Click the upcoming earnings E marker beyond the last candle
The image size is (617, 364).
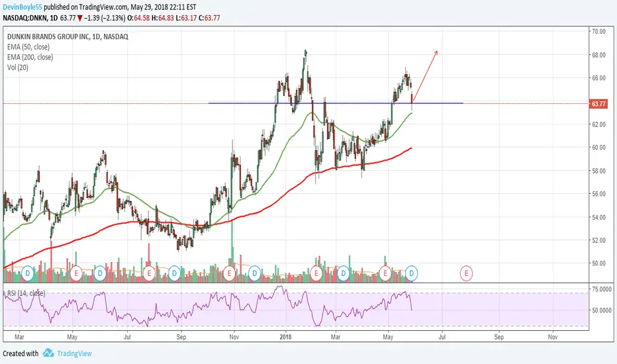[x=466, y=273]
